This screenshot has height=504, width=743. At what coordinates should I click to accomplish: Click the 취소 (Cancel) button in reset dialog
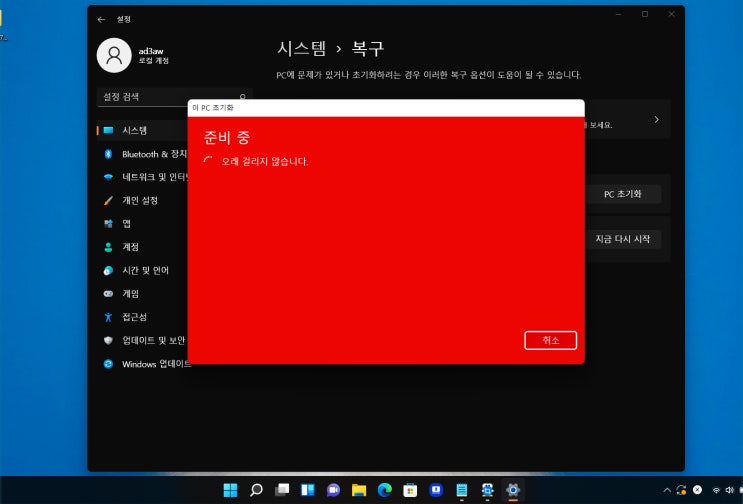(550, 340)
